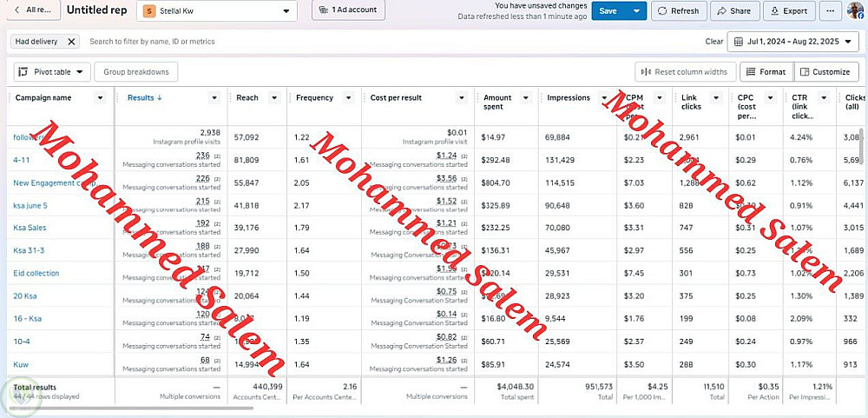Click the Amount spent column drag handle
The image size is (868, 418).
(477, 98)
